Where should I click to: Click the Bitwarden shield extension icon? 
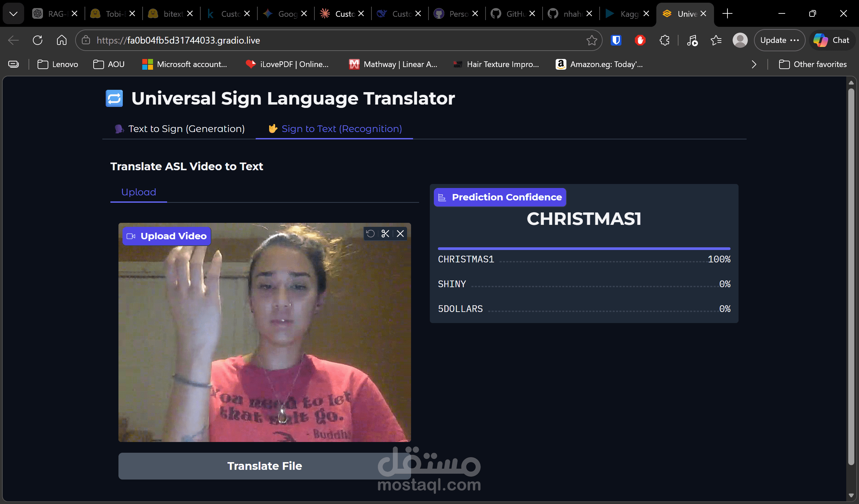[616, 40]
